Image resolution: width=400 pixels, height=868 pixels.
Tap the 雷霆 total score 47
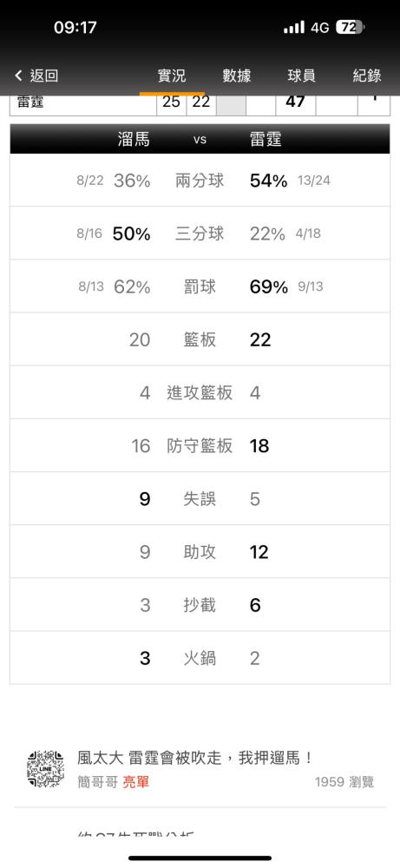tap(295, 102)
